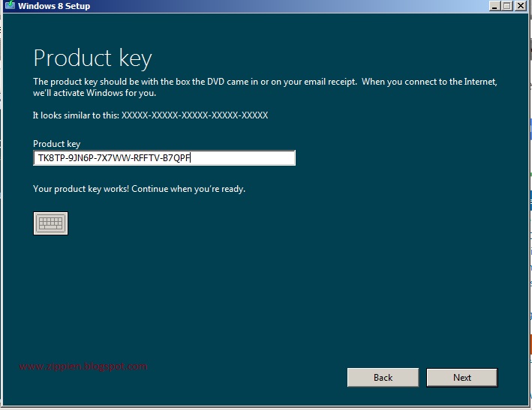
Task: Click the 'Windows 8 Setup' title text
Action: (x=54, y=6)
